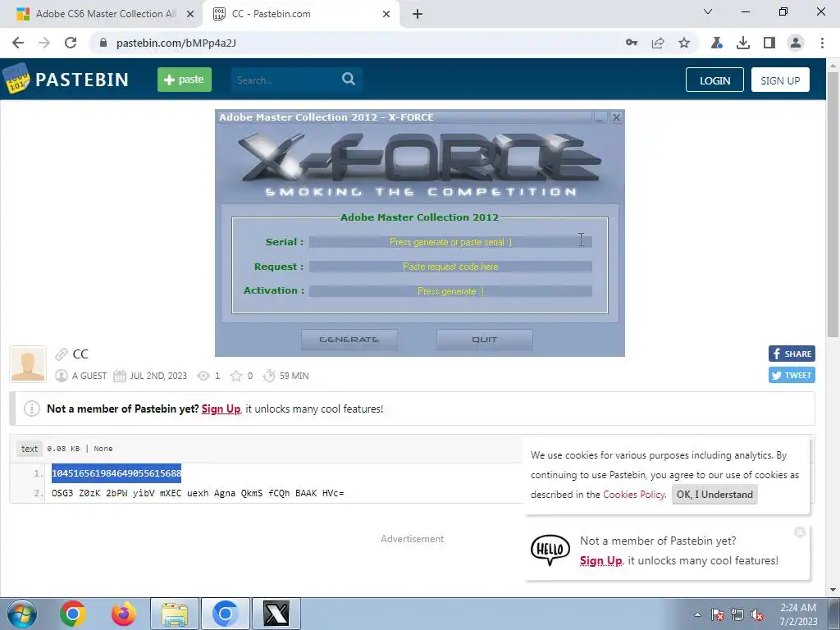Click the Pastebin logo
840x630 pixels.
pos(66,80)
